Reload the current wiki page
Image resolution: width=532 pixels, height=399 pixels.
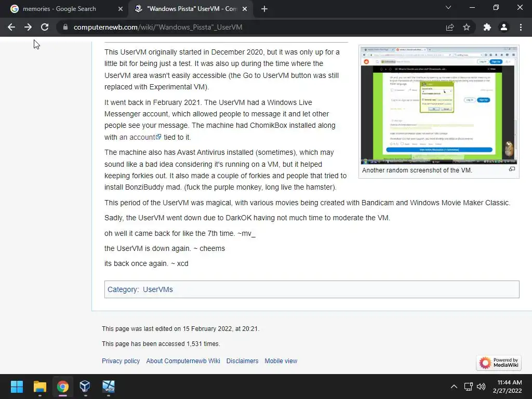coord(45,27)
